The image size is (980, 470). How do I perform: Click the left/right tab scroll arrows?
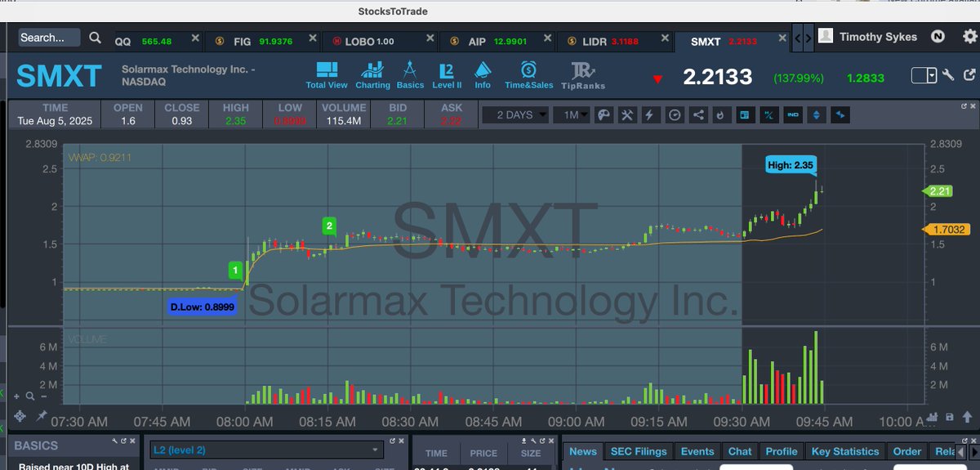pyautogui.click(x=804, y=38)
